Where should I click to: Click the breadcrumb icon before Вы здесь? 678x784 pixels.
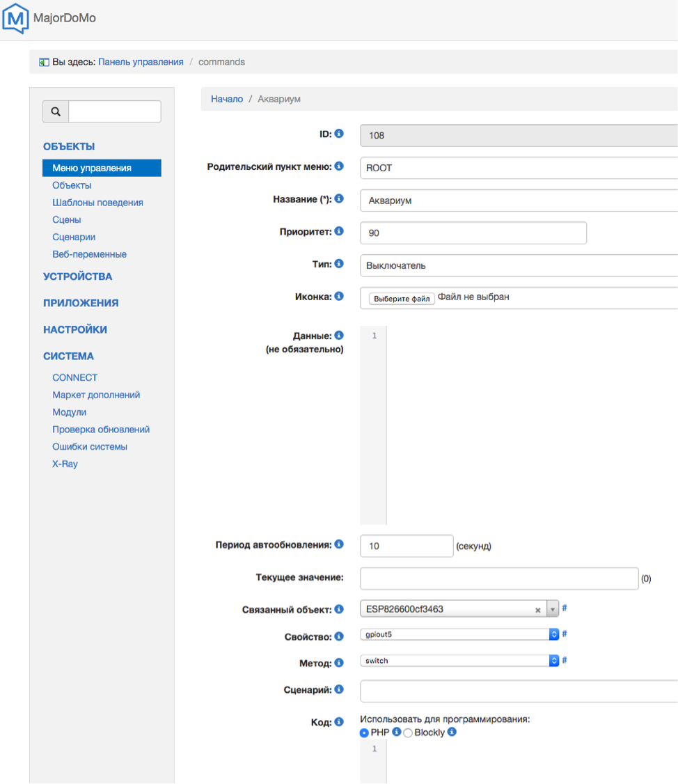point(44,62)
